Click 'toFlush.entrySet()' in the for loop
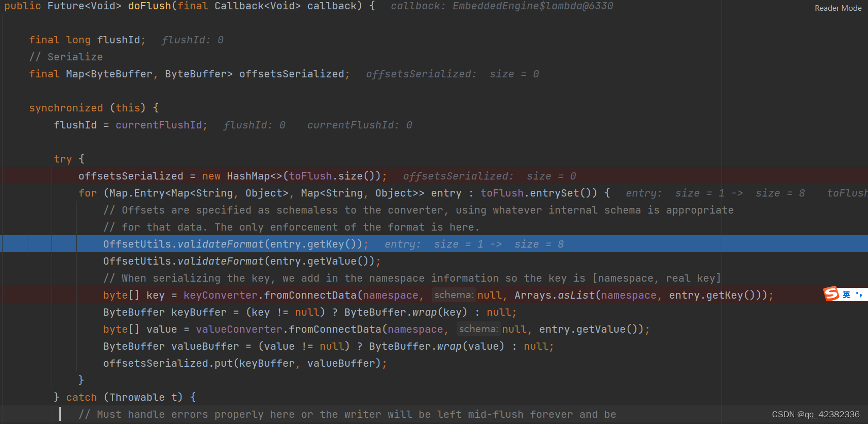 pos(539,193)
